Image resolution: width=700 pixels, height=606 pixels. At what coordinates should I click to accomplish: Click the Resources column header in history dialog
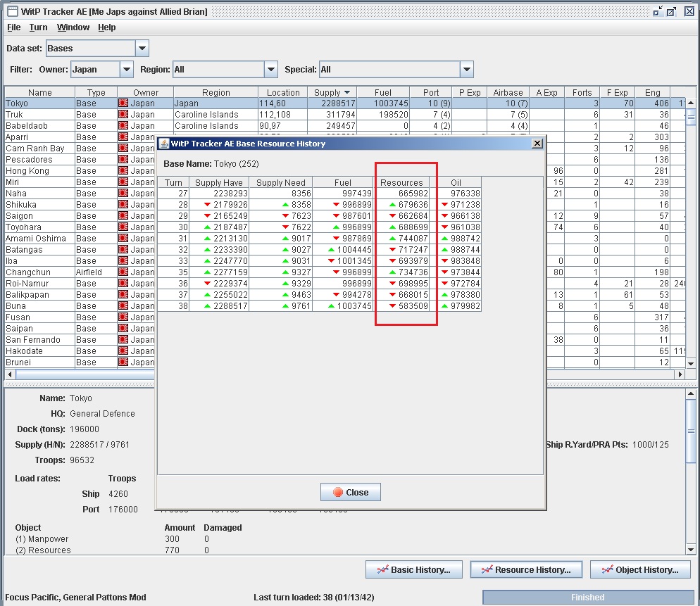401,182
